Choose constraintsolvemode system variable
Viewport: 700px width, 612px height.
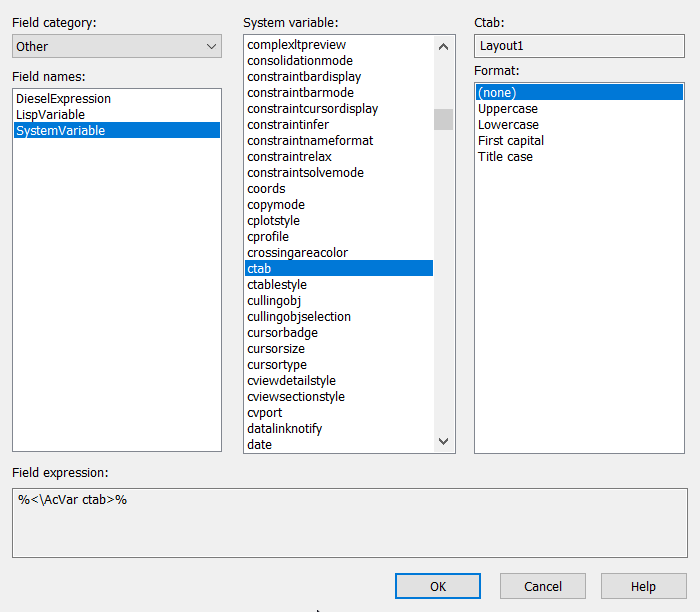point(339,173)
